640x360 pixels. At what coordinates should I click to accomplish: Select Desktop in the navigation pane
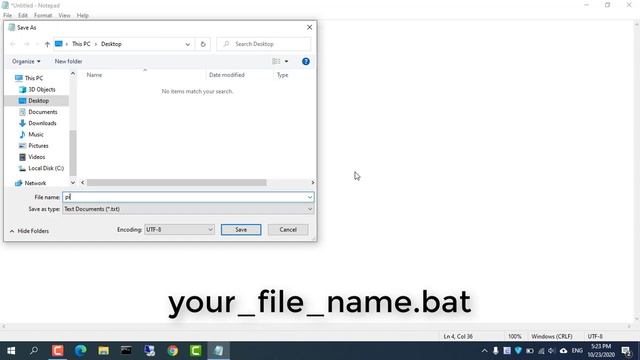click(x=38, y=100)
